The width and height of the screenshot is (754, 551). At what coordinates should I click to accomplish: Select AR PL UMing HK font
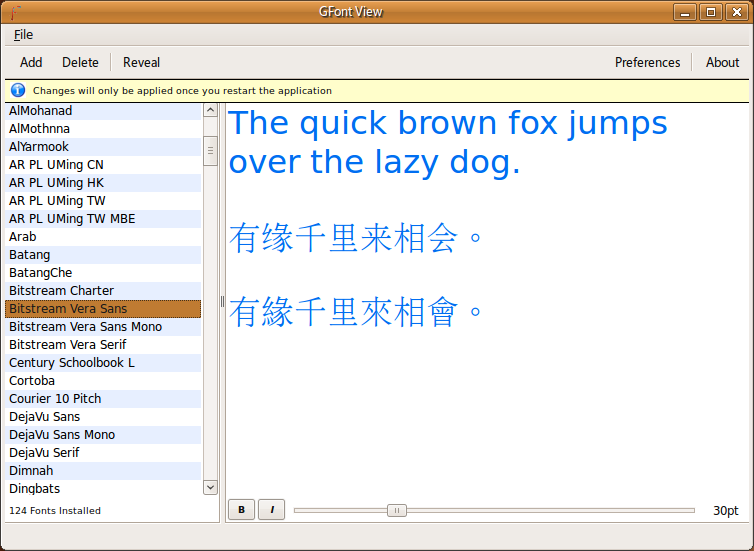tap(103, 183)
